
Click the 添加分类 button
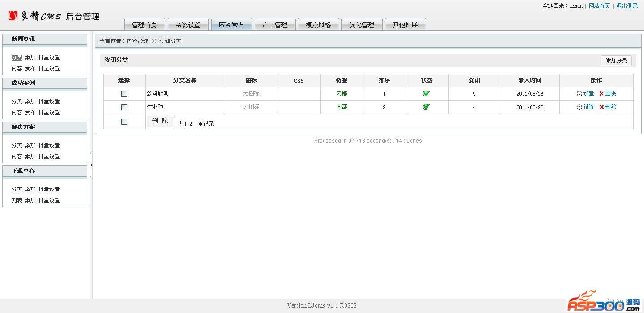616,61
